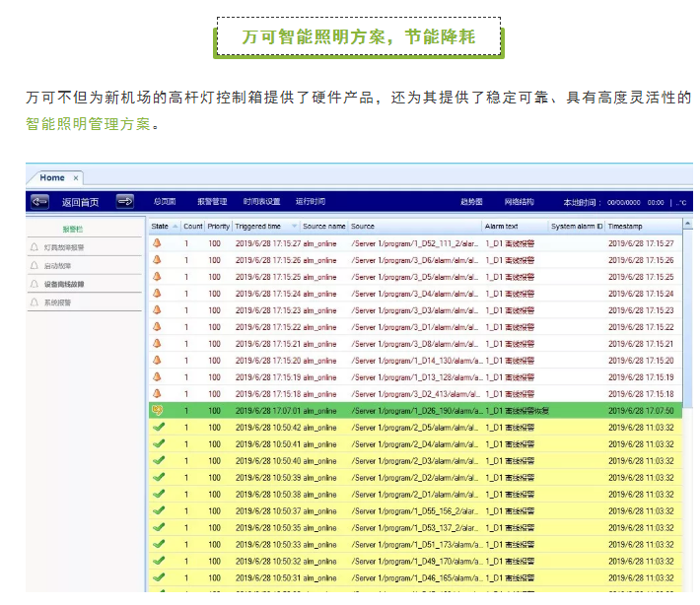Screen dimensions: 700x605
Task: Click the left arrow back icon
Action: [x=39, y=202]
